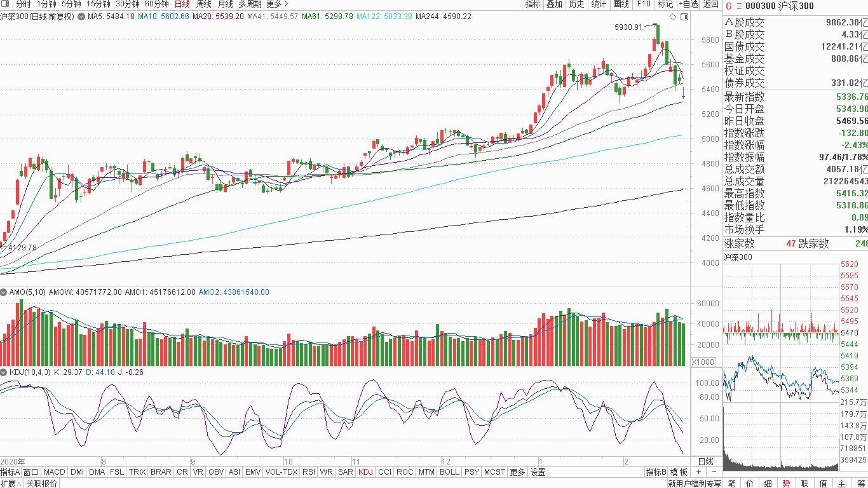Screen dimensions: 868x488
Task: Switch indicator to BRAR
Action: click(161, 472)
